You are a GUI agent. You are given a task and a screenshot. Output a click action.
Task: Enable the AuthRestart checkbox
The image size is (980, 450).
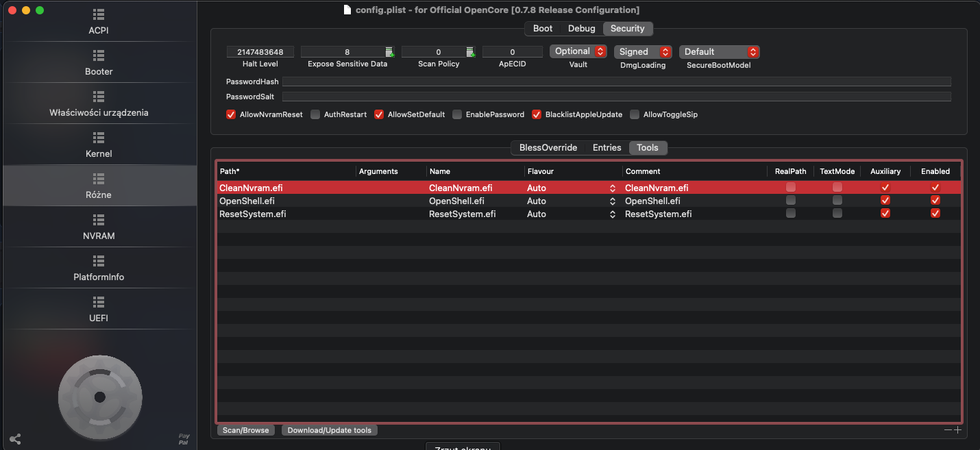coord(315,114)
